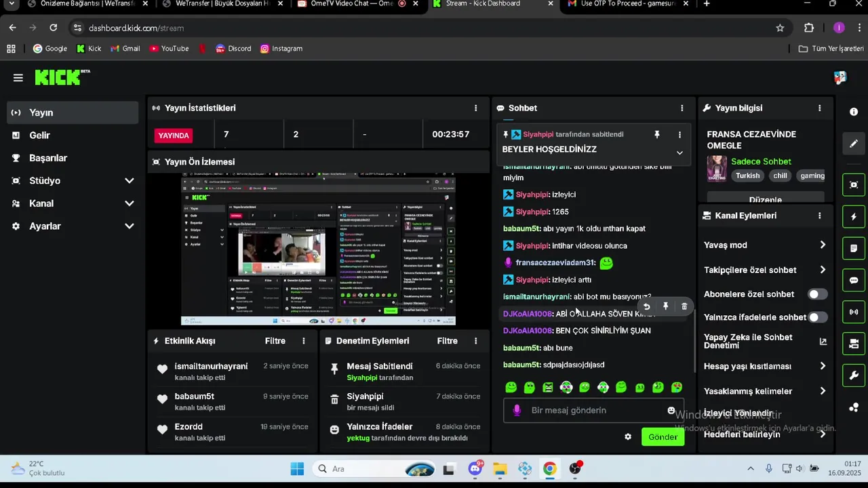Open Sohbet panel three-dot menu

tap(682, 108)
